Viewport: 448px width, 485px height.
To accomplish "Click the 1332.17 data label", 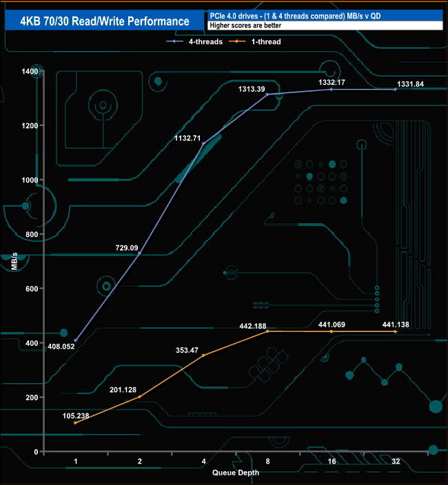I will (332, 83).
